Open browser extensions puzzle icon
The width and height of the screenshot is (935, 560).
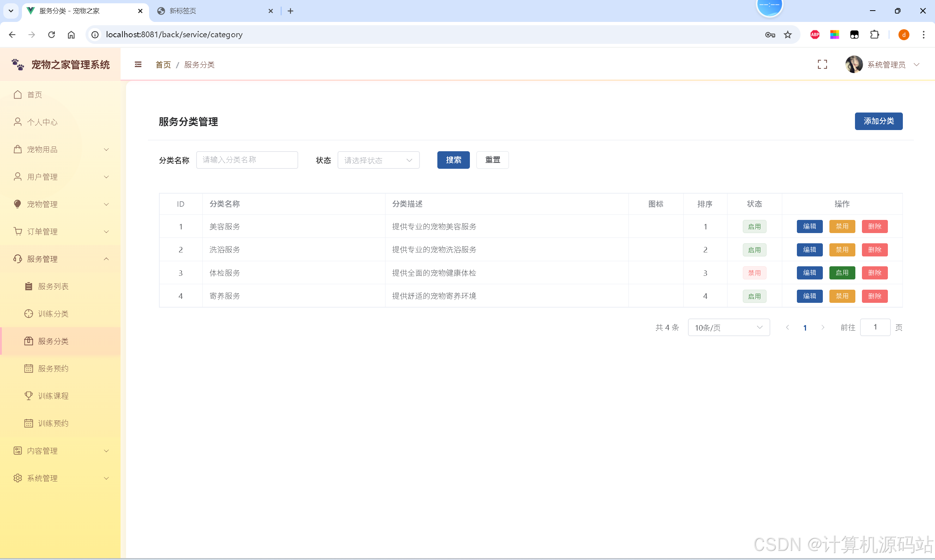click(x=874, y=35)
